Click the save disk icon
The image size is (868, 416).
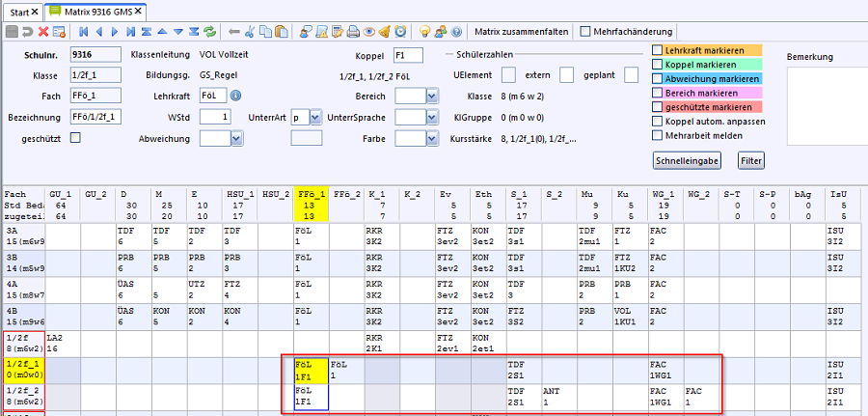tap(11, 32)
